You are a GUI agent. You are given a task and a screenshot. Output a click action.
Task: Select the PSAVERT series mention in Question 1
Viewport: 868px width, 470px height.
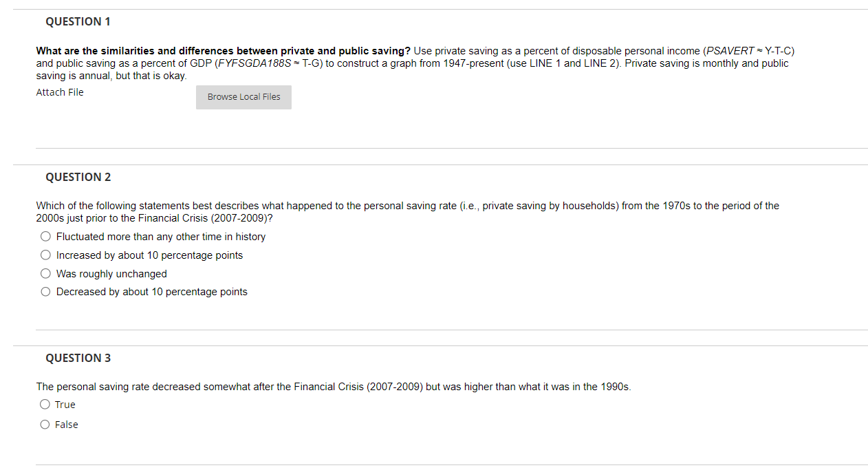tap(731, 50)
